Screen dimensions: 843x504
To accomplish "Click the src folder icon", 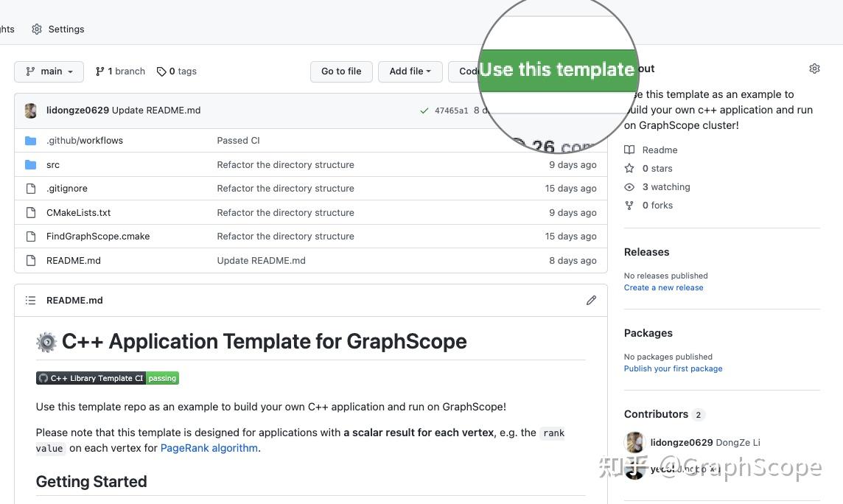I will 30,165.
